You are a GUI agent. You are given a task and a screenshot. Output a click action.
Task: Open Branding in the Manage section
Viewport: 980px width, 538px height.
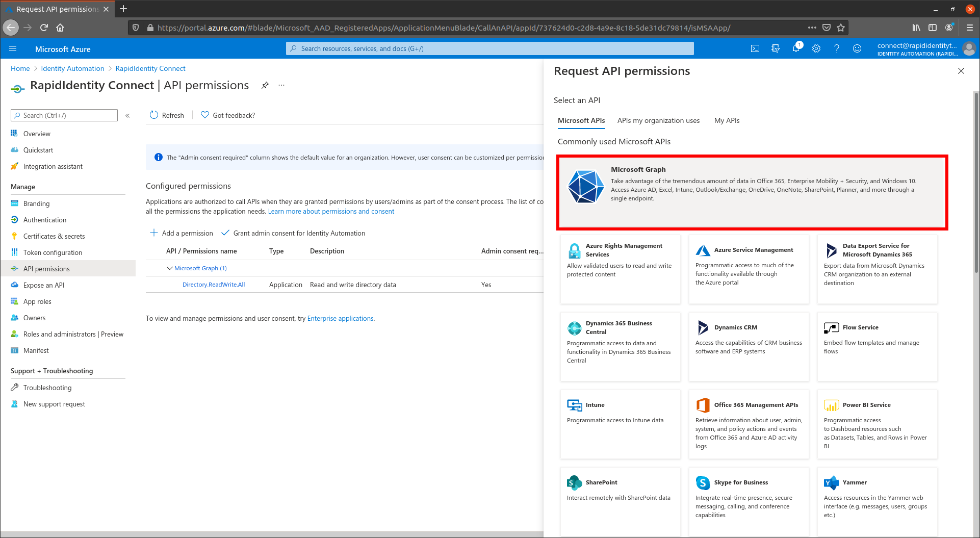click(68, 203)
